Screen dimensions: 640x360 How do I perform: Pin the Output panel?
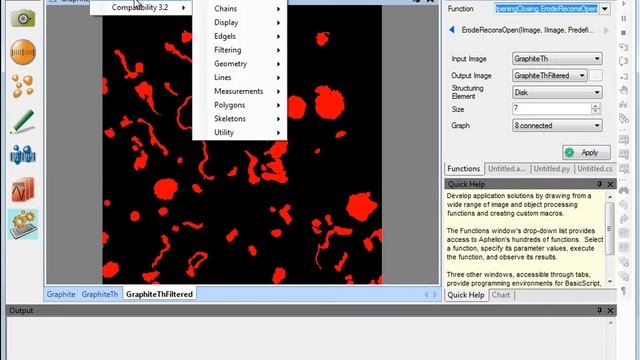coord(600,311)
